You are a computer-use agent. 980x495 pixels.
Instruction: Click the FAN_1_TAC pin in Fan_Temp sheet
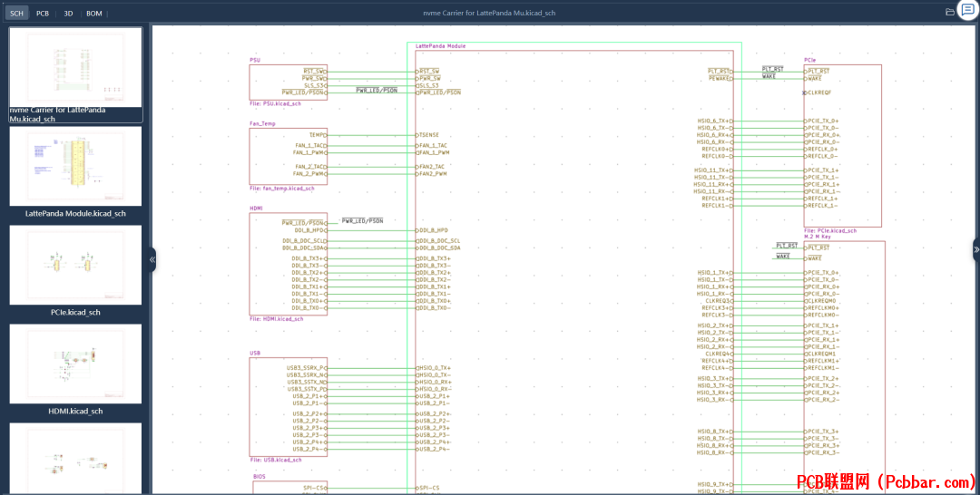(x=310, y=145)
